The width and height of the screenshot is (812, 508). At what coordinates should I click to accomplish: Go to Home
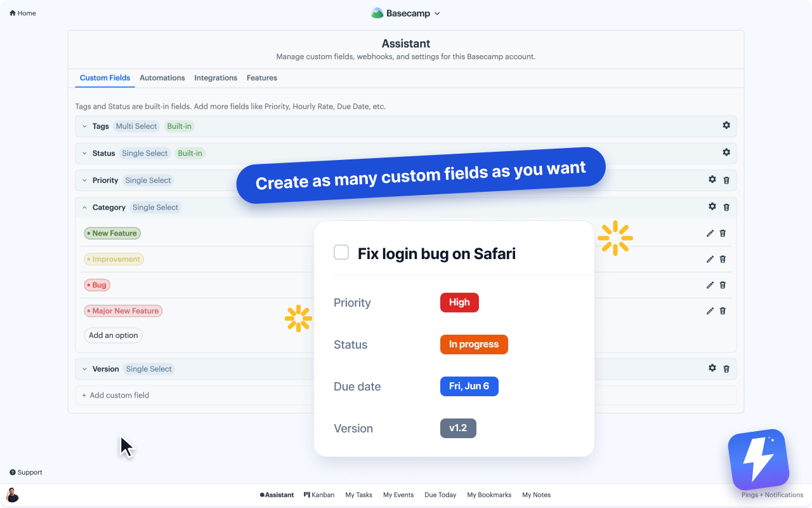[23, 13]
